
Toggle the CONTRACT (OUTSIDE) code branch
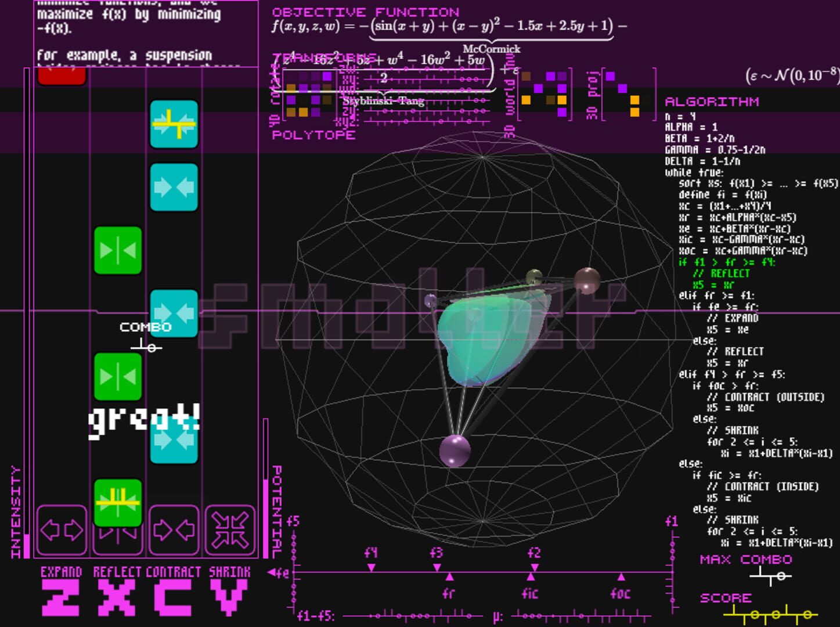click(760, 397)
